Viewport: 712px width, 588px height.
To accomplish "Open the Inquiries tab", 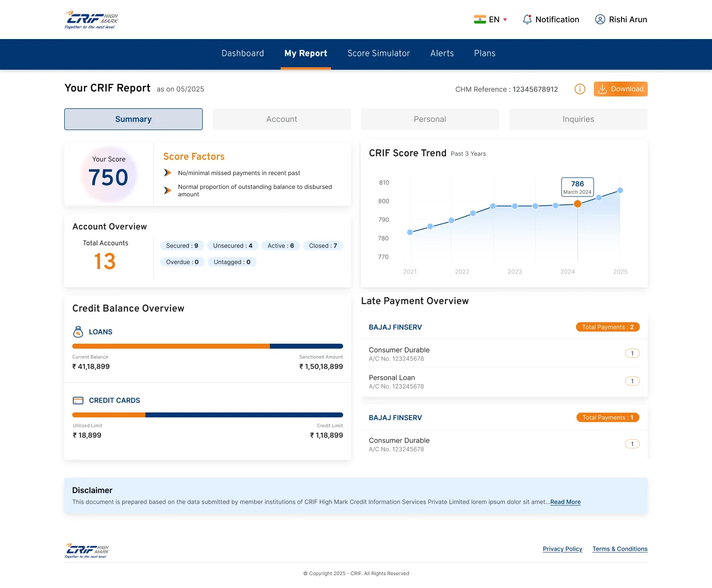I will 578,119.
